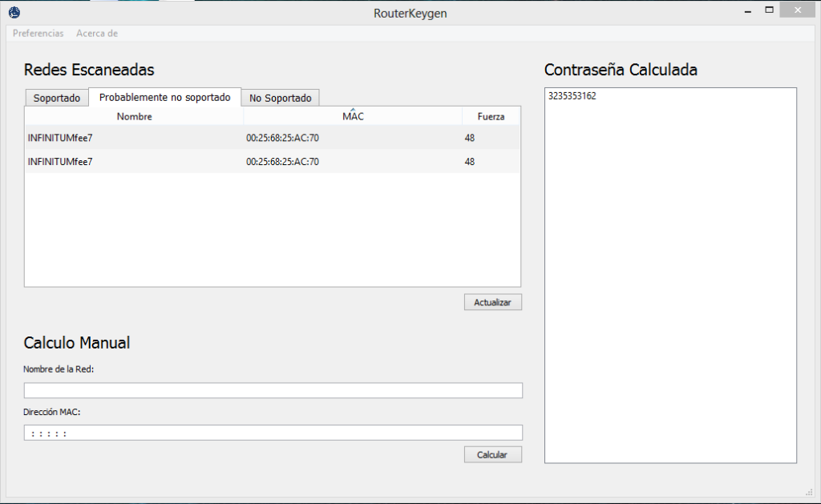Open the Acerca de menu
The height and width of the screenshot is (504, 821).
(97, 34)
